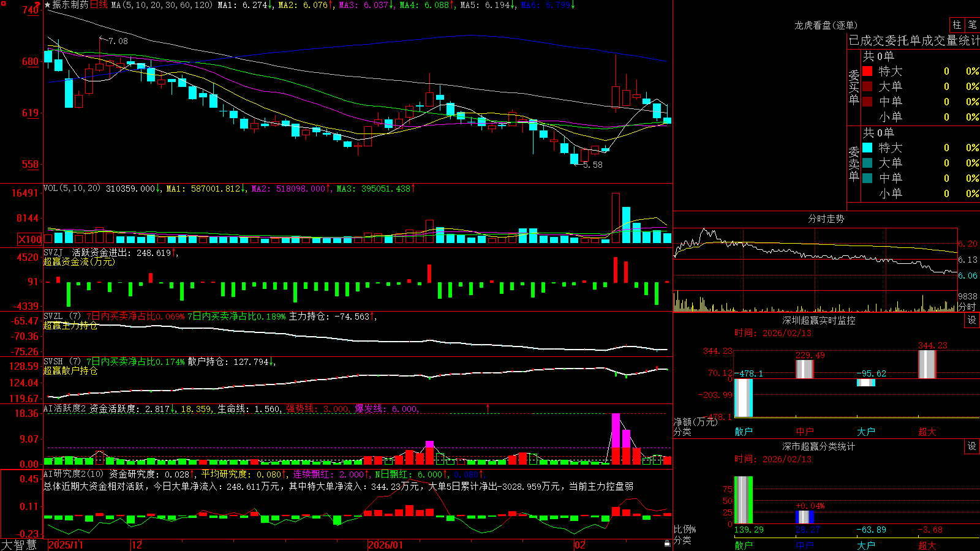Screen dimensions: 980x551
Task: Click the 超赢资金流(万元) label
Action: [79, 261]
